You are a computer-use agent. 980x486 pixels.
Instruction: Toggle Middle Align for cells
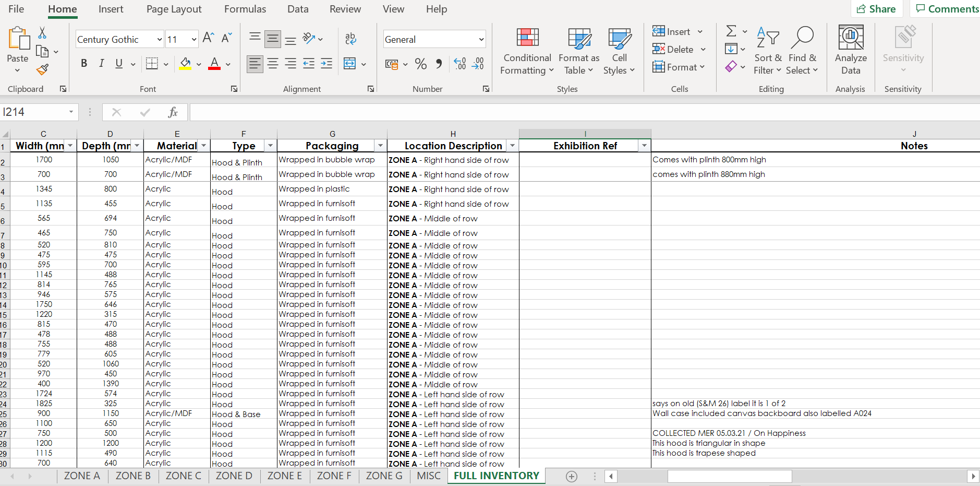pyautogui.click(x=273, y=39)
